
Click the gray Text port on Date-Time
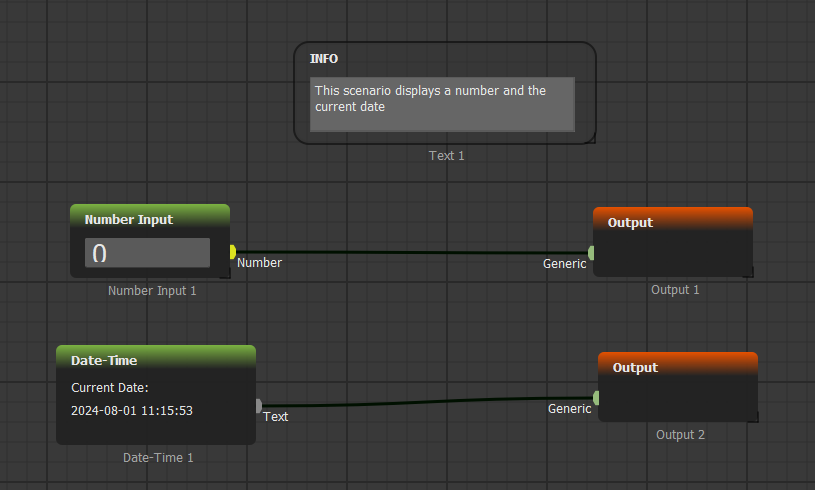[258, 406]
